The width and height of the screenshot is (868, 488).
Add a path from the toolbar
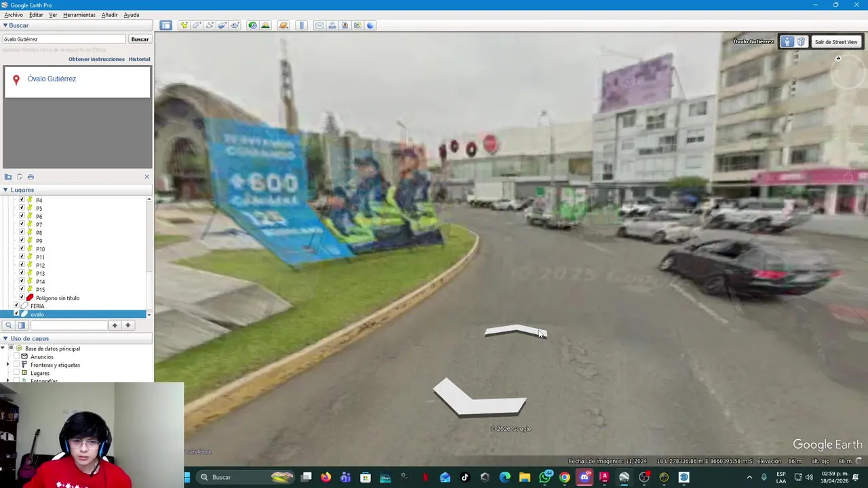(210, 25)
